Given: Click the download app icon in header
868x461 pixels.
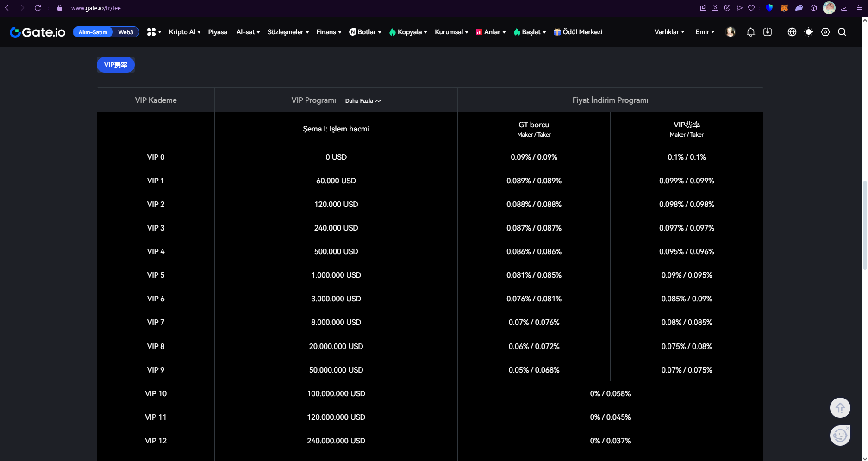Looking at the screenshot, I should click(768, 32).
